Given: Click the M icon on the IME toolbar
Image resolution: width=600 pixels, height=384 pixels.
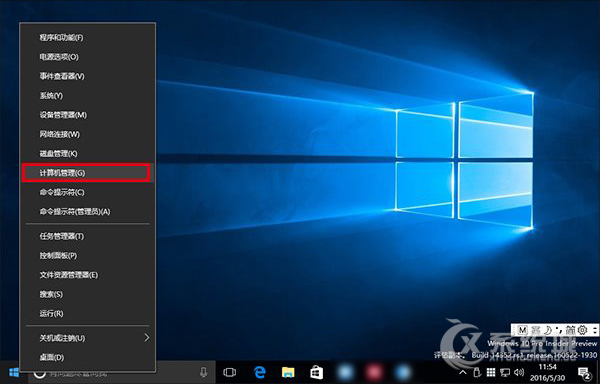Looking at the screenshot, I should click(522, 330).
